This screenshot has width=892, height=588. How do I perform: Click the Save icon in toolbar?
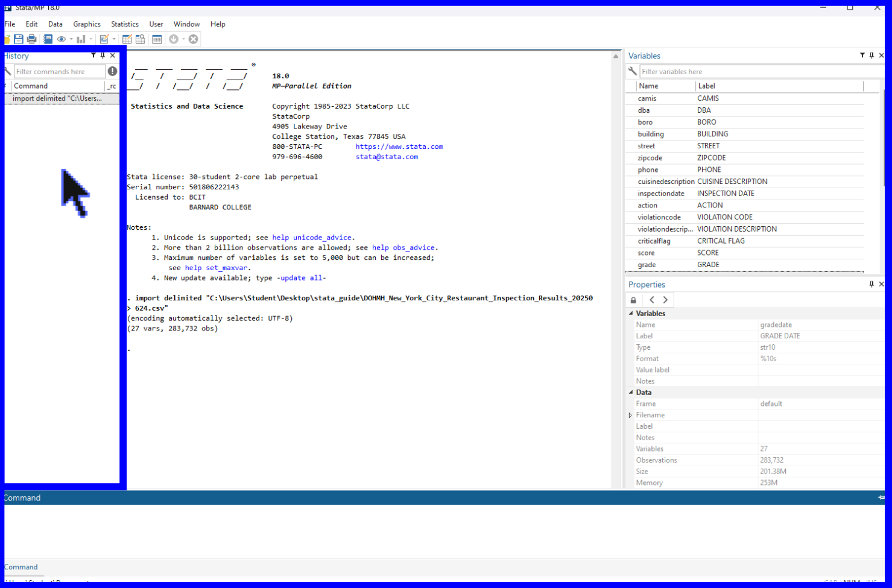(19, 39)
